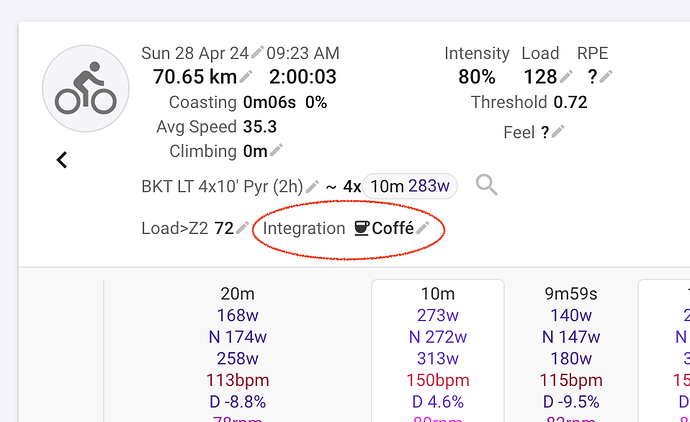Click the Threshold 0.72 value
The height and width of the screenshot is (422, 690).
click(570, 102)
